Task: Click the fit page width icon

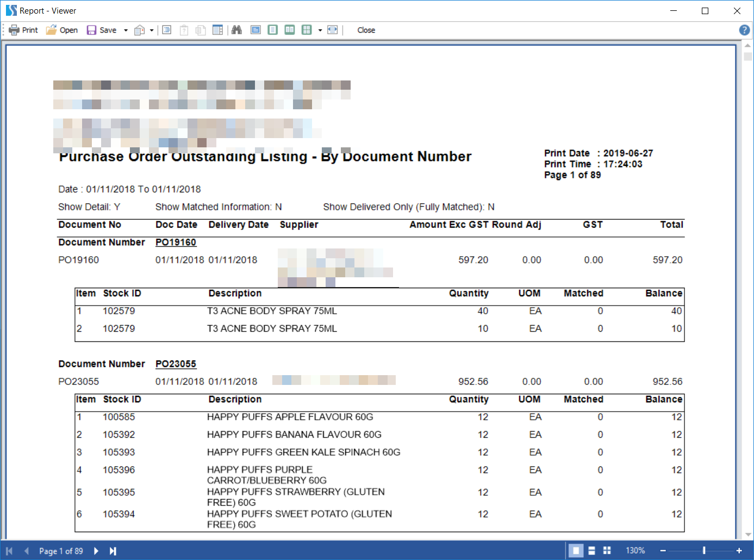Action: pyautogui.click(x=333, y=30)
